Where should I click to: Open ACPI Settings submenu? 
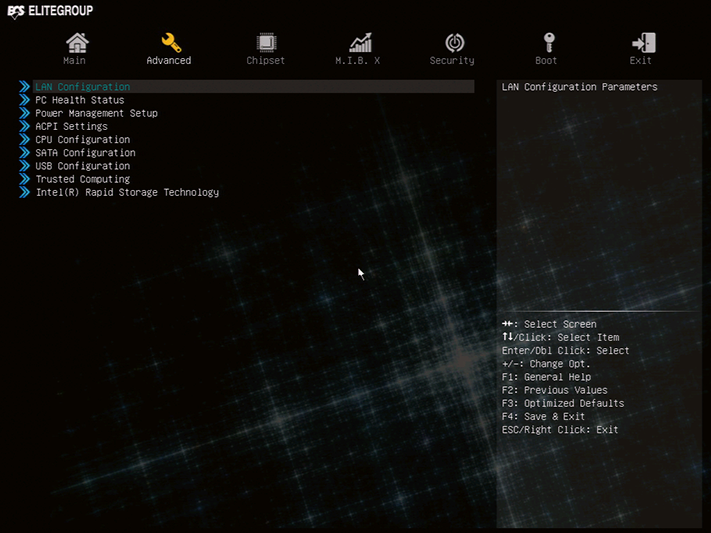tap(72, 126)
